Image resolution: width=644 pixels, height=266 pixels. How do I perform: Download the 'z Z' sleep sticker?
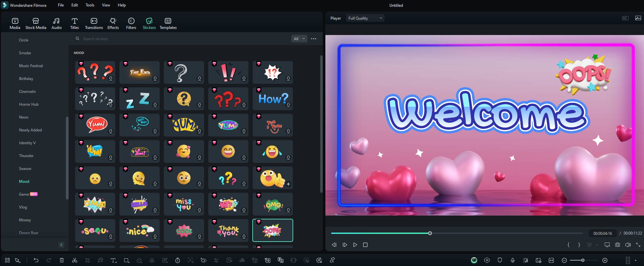point(155,105)
